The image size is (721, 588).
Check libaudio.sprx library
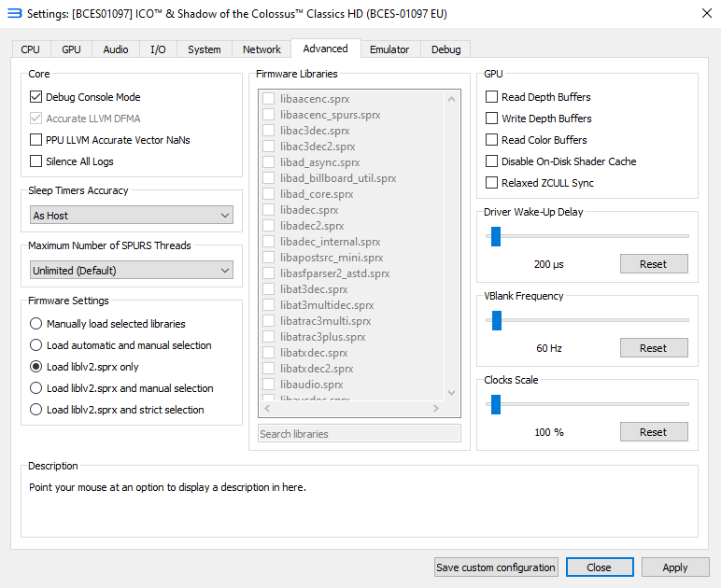pyautogui.click(x=269, y=384)
